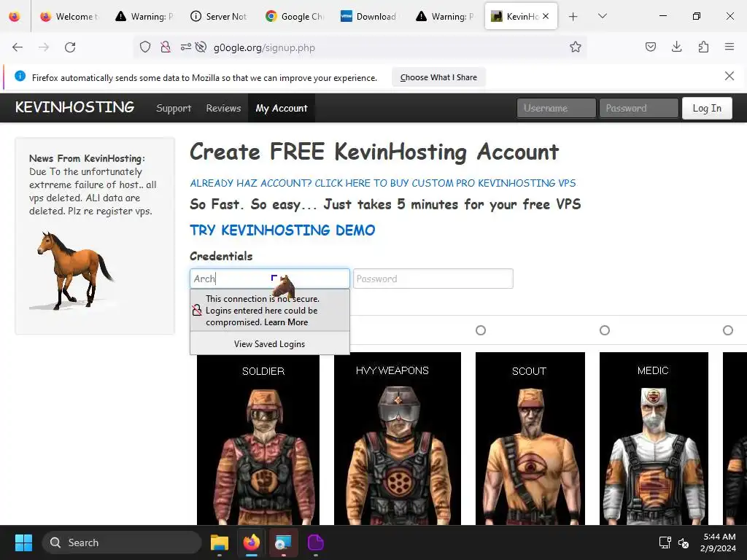Click the horse image in the news sidebar
The image size is (747, 560).
coord(74,271)
